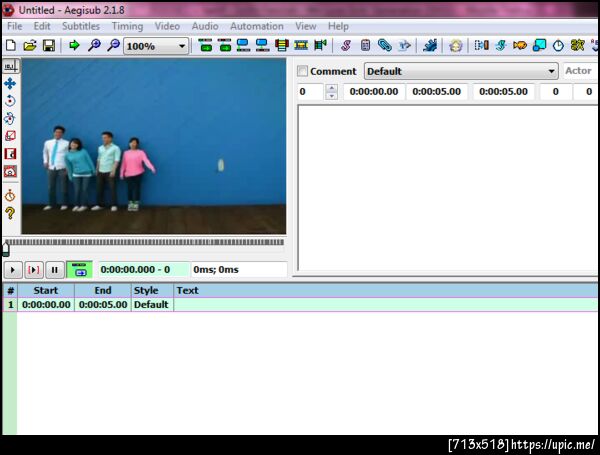Move the video seek slider handle
600x455 pixels.
(x=6, y=250)
